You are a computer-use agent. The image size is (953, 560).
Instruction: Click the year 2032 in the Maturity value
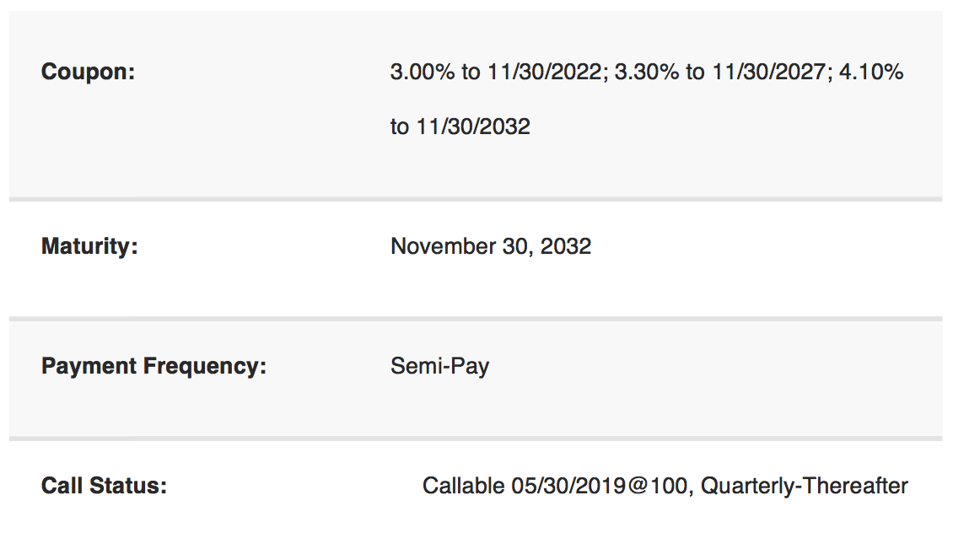(565, 246)
